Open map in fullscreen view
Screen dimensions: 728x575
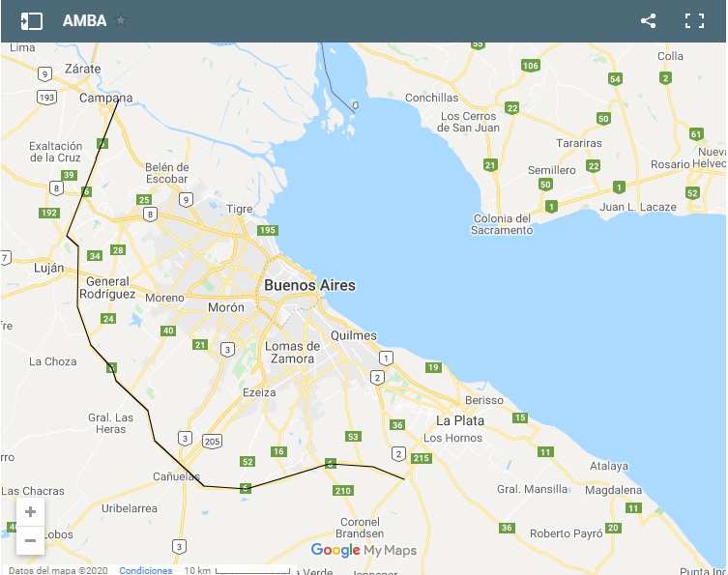point(694,21)
